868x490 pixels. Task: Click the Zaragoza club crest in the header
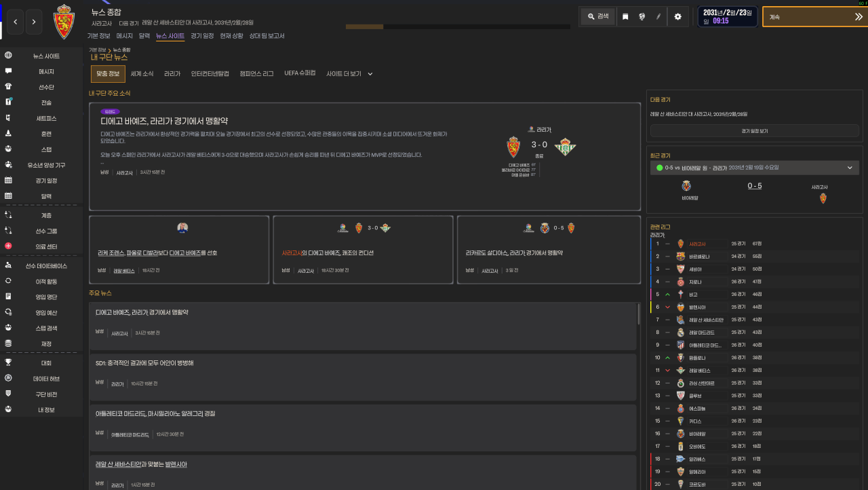tap(64, 21)
